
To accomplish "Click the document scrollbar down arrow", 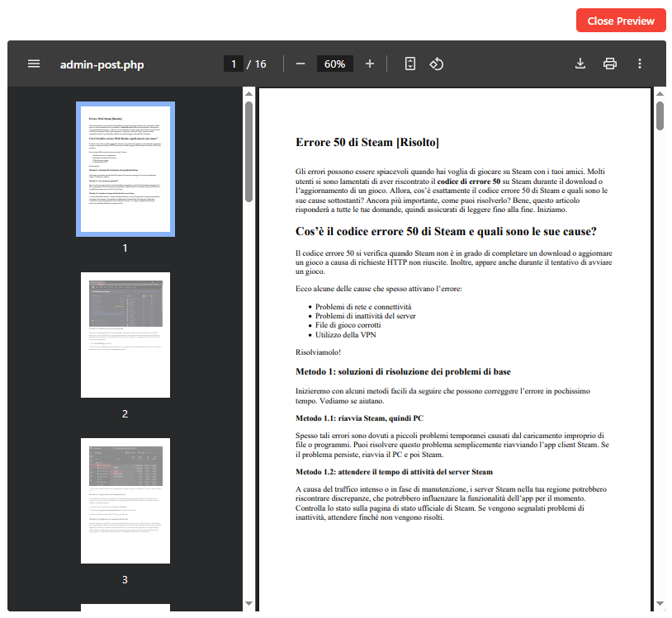I will 660,603.
